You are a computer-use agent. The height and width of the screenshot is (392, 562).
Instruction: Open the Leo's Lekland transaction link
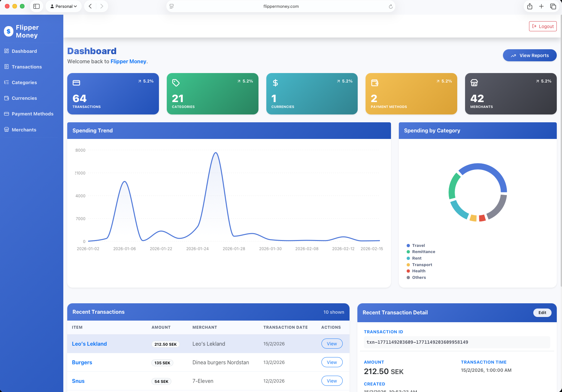(89, 343)
